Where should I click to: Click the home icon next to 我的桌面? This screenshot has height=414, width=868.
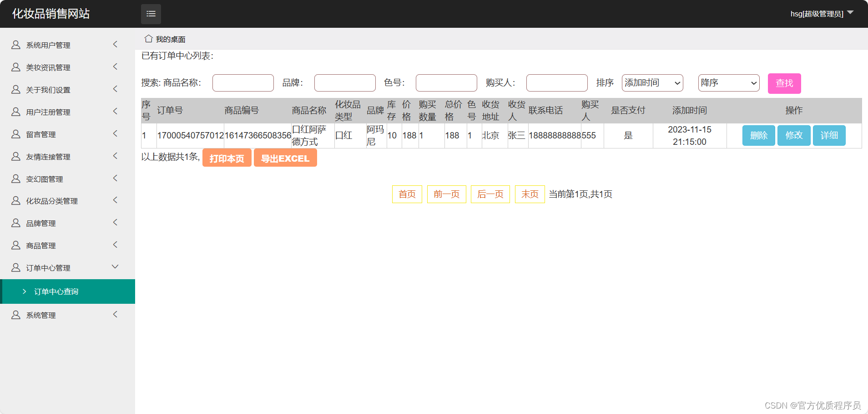[x=148, y=39]
